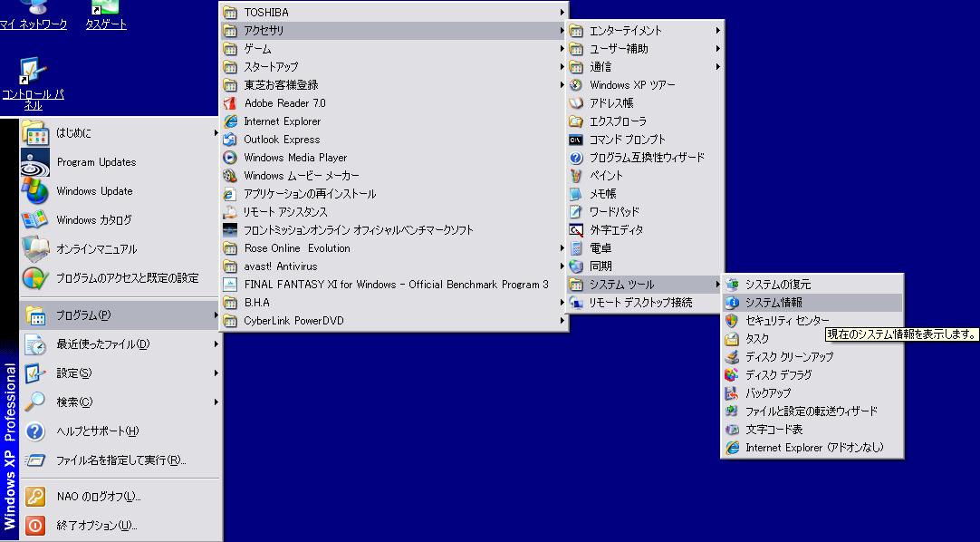The image size is (980, 542).
Task: Expand the エンターテイメント submenu arrow
Action: (x=717, y=30)
